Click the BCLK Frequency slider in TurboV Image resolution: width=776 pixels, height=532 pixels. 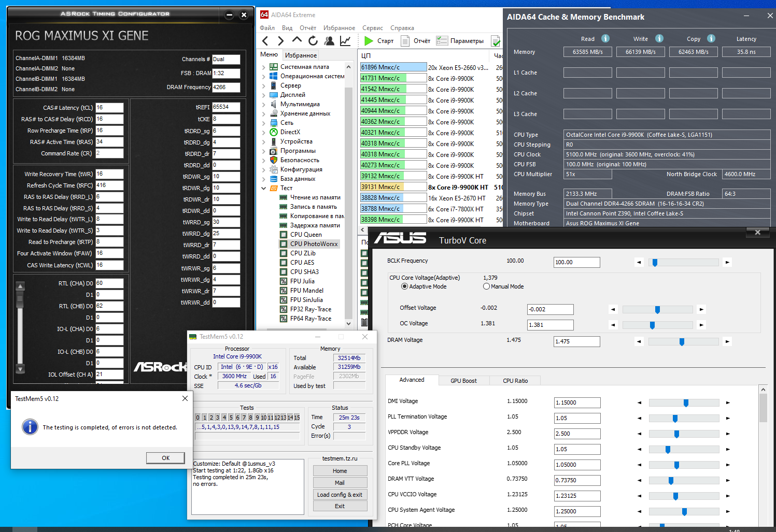click(683, 263)
